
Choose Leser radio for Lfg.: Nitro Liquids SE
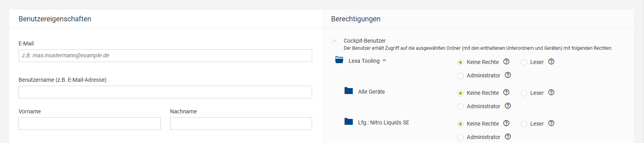(x=524, y=124)
